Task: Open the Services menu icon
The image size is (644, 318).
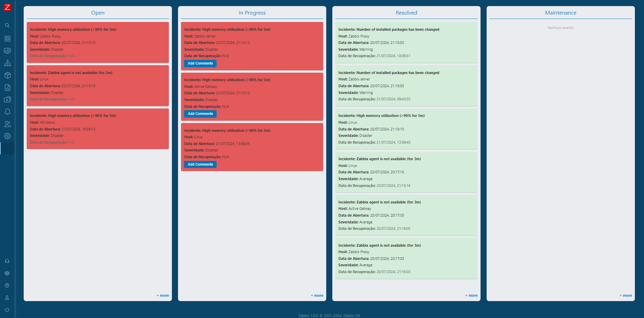Action: (7, 63)
